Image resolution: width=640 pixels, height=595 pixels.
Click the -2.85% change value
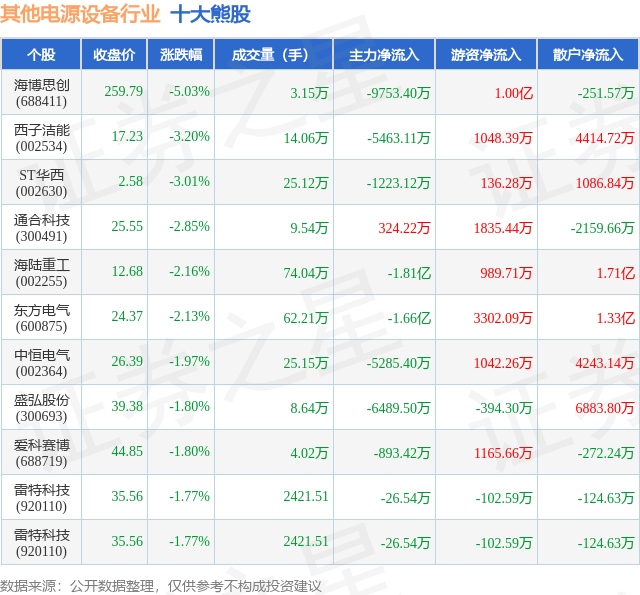[189, 226]
